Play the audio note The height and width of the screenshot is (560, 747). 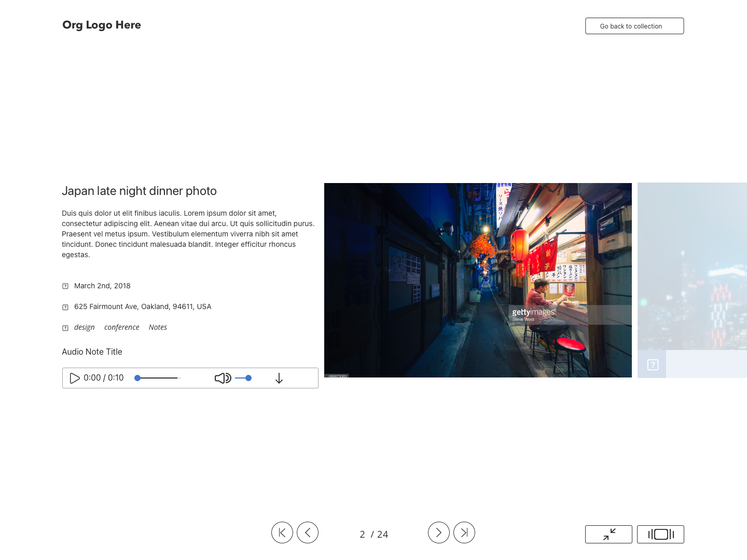coord(75,378)
